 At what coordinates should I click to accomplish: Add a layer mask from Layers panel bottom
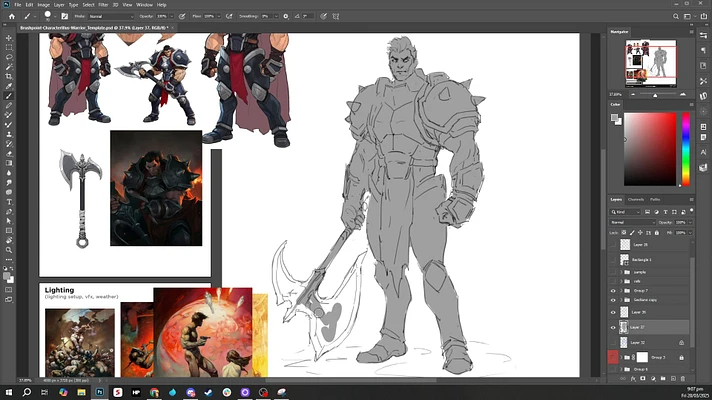click(643, 379)
